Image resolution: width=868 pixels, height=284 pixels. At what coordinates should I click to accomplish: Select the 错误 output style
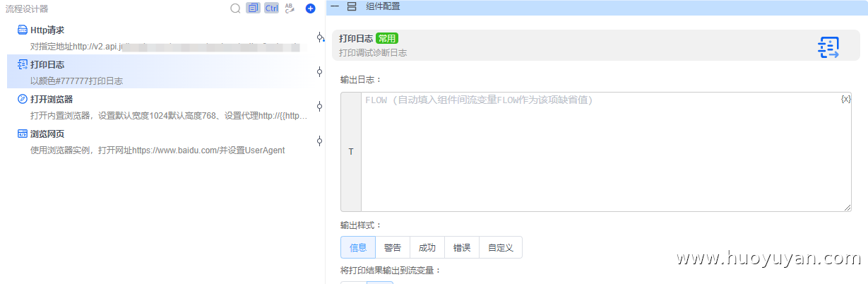click(462, 247)
